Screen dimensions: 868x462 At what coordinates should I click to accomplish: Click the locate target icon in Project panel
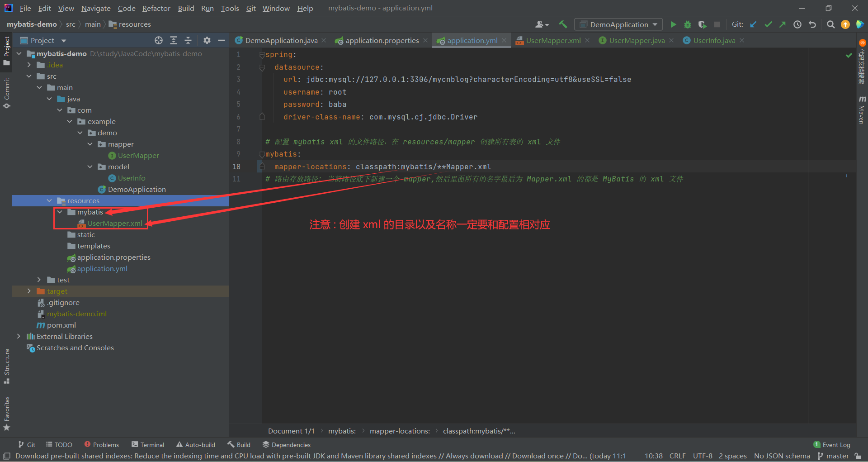coord(159,40)
